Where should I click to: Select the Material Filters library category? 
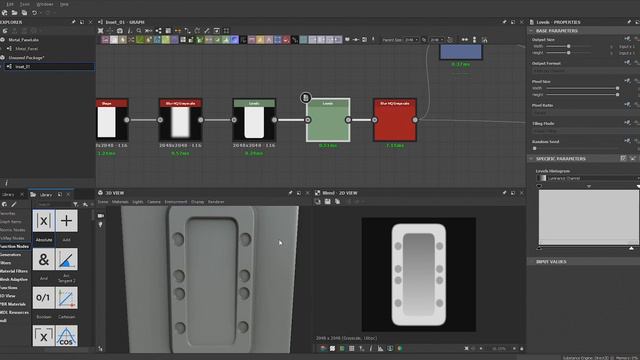coord(14,271)
